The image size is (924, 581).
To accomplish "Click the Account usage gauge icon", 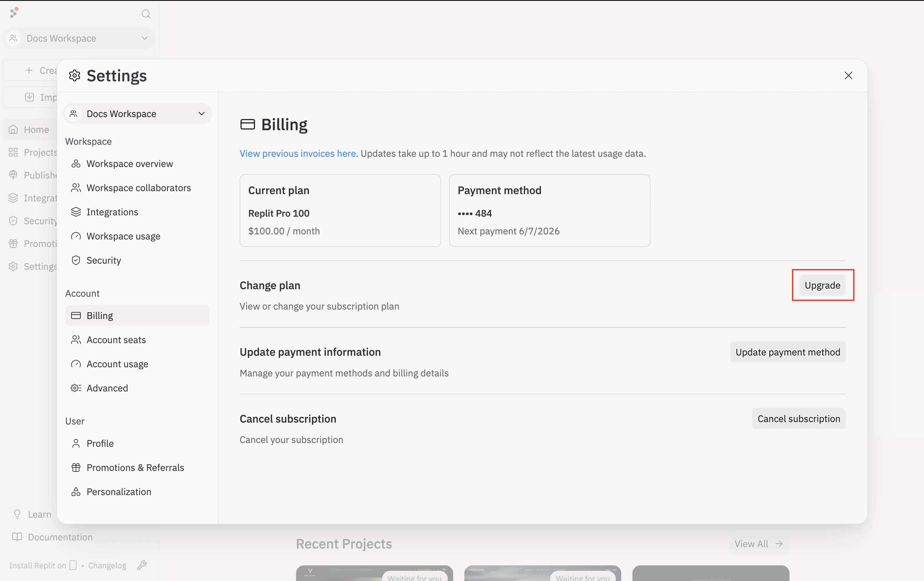I will [x=76, y=364].
